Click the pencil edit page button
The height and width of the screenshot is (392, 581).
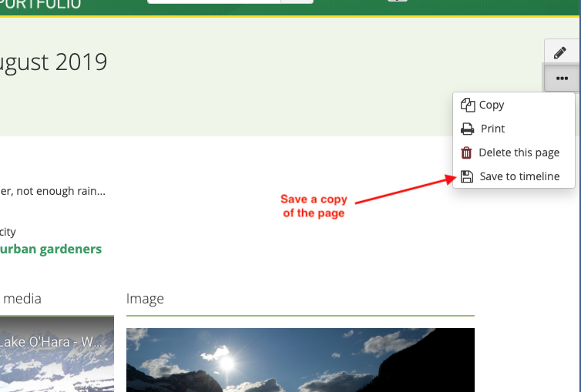point(562,52)
